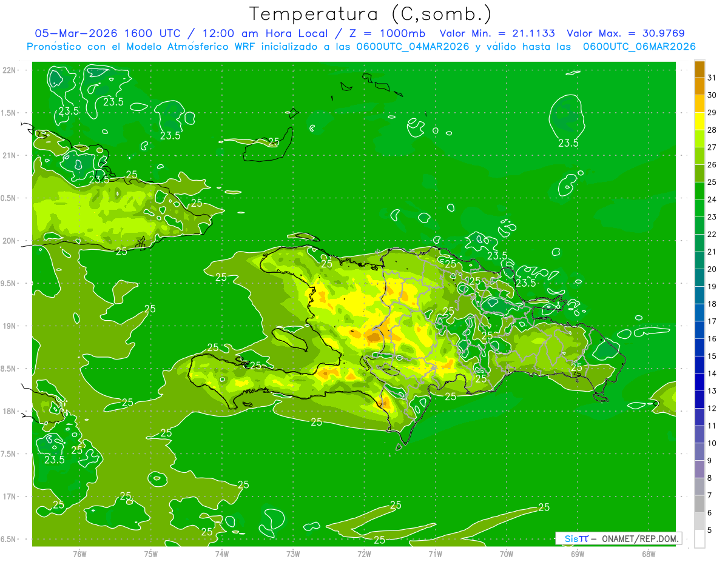The image size is (728, 562).
Task: Click the 17N latitude axis label
Action: tap(9, 497)
